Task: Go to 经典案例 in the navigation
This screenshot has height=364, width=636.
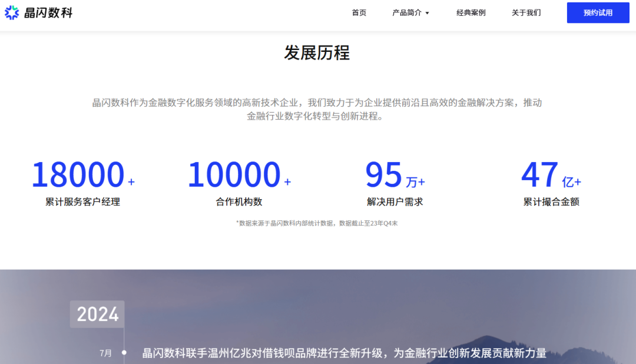Action: [x=471, y=12]
